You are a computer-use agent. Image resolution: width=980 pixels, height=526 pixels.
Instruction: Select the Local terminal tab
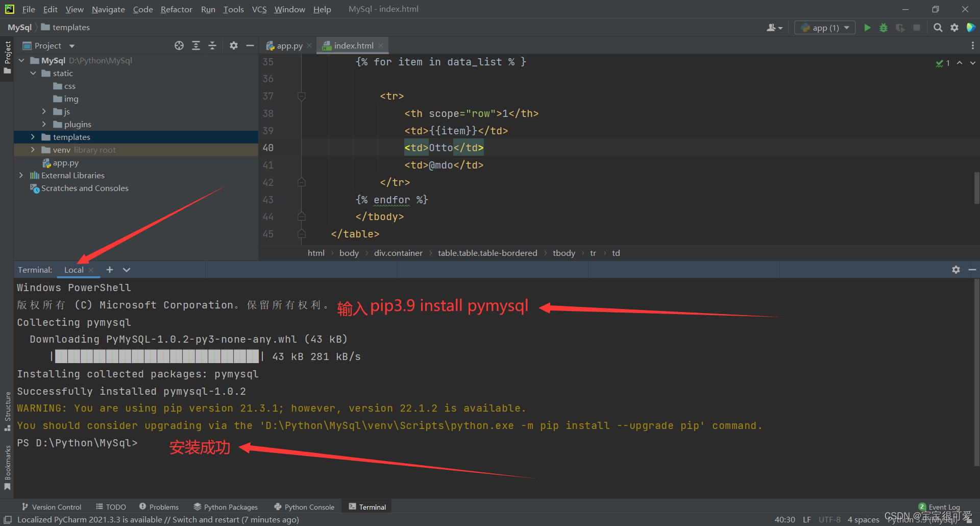(x=74, y=270)
